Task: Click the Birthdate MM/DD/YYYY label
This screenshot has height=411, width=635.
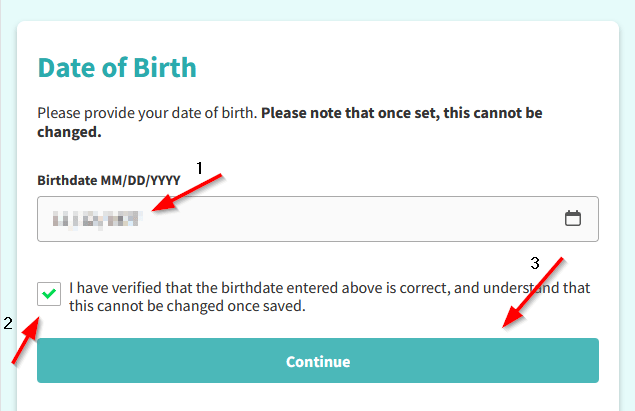Action: coord(109,180)
